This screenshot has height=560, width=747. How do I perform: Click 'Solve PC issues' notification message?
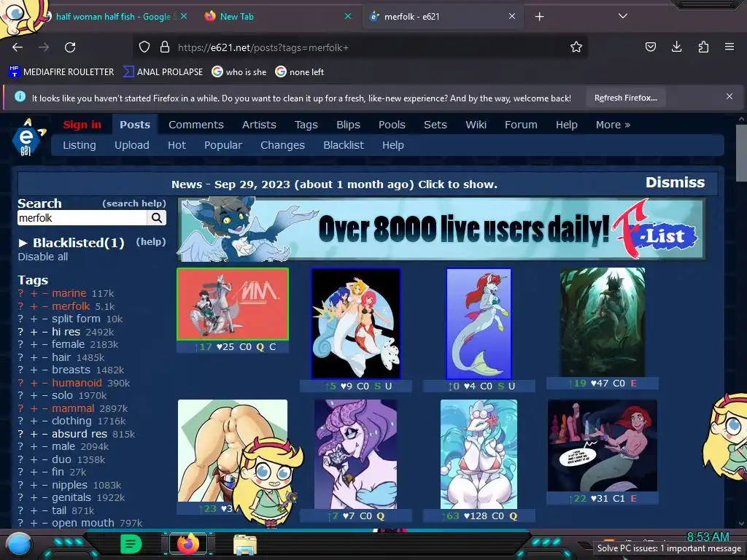670,548
